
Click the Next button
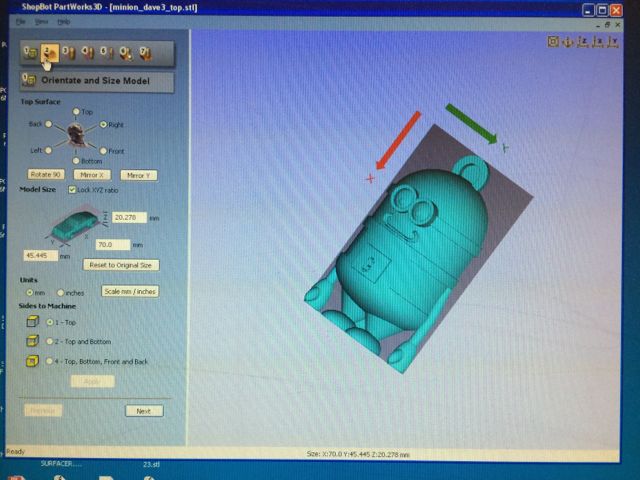tap(144, 411)
